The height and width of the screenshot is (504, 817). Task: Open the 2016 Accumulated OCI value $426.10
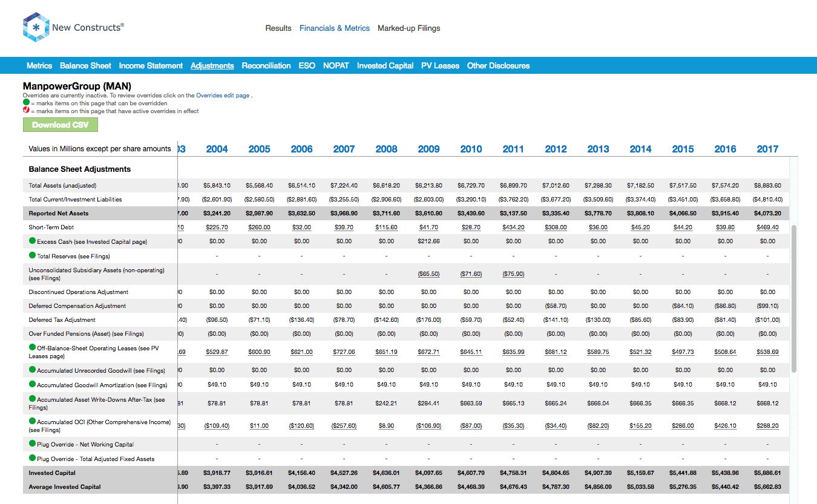[725, 426]
